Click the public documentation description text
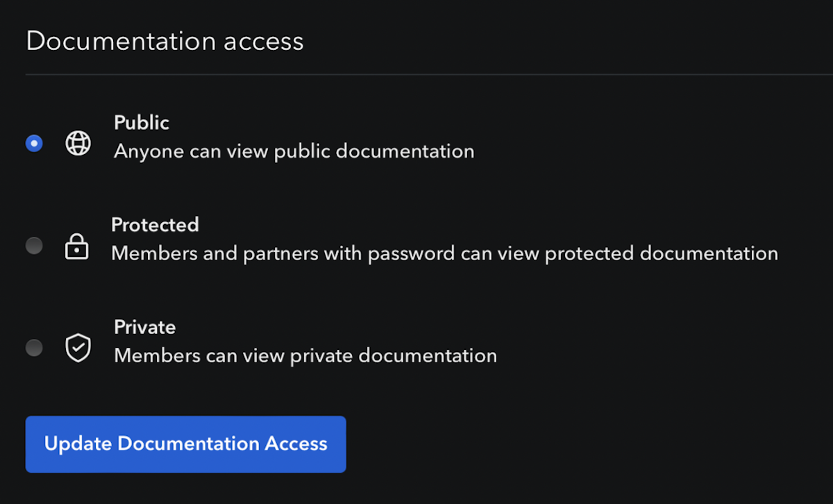Screen dimensions: 833x504 pos(294,151)
